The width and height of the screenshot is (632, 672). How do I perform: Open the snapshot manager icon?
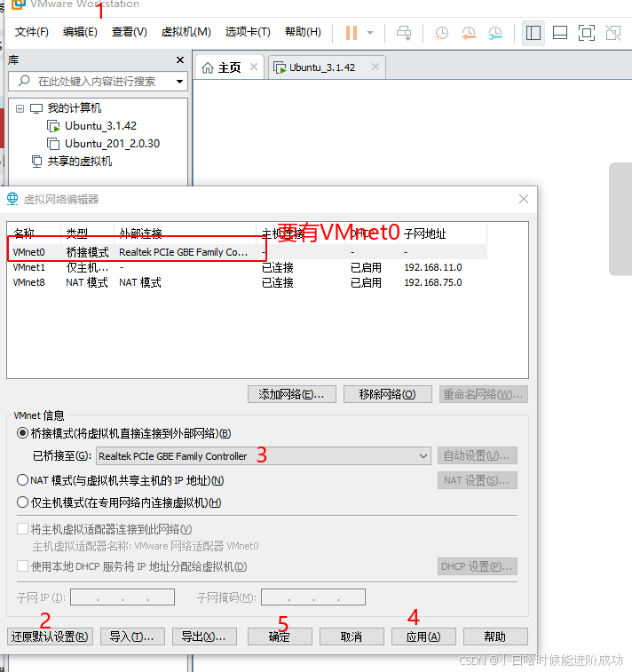point(495,33)
